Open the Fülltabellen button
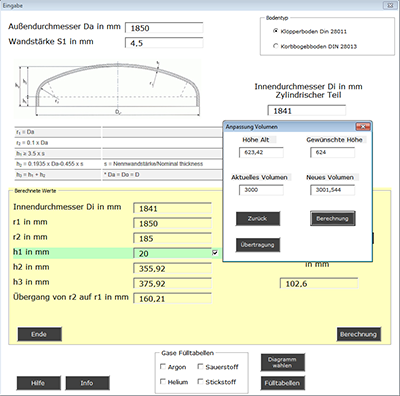 click(x=283, y=383)
